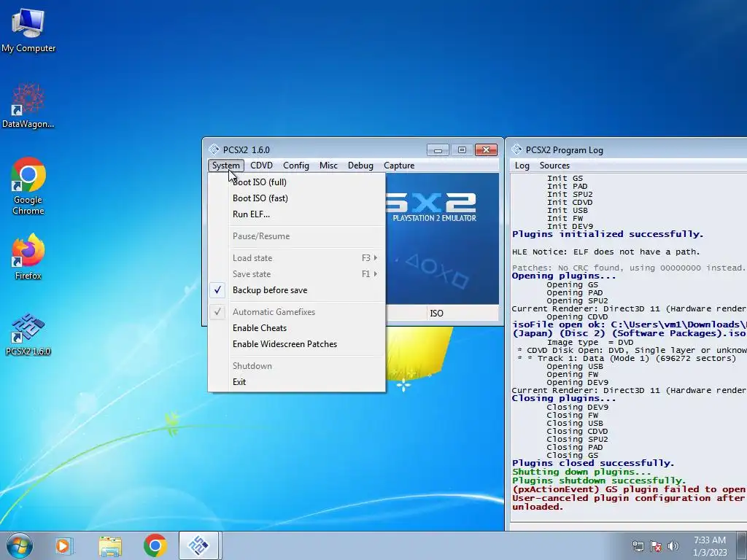Click the 'Plugins initialized successfully.' log line

pos(608,234)
